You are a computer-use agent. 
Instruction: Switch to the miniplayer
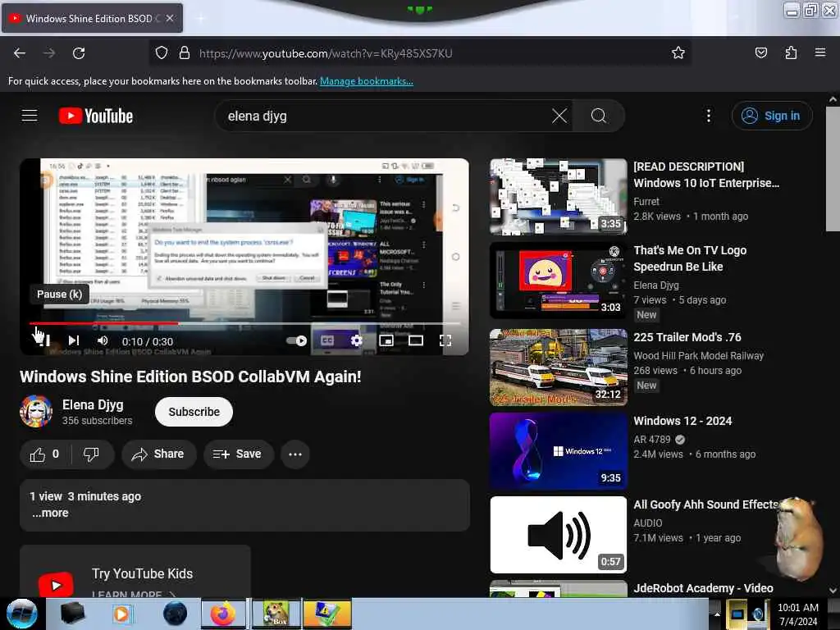click(x=386, y=340)
